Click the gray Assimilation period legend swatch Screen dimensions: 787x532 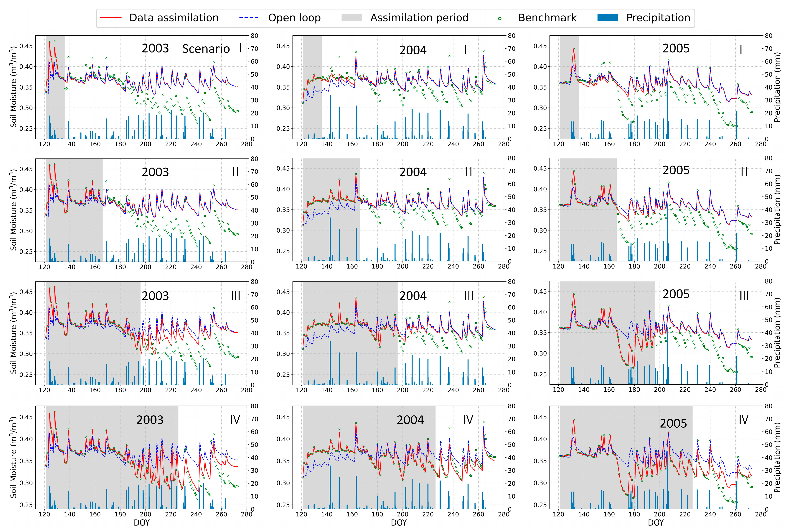click(x=352, y=18)
